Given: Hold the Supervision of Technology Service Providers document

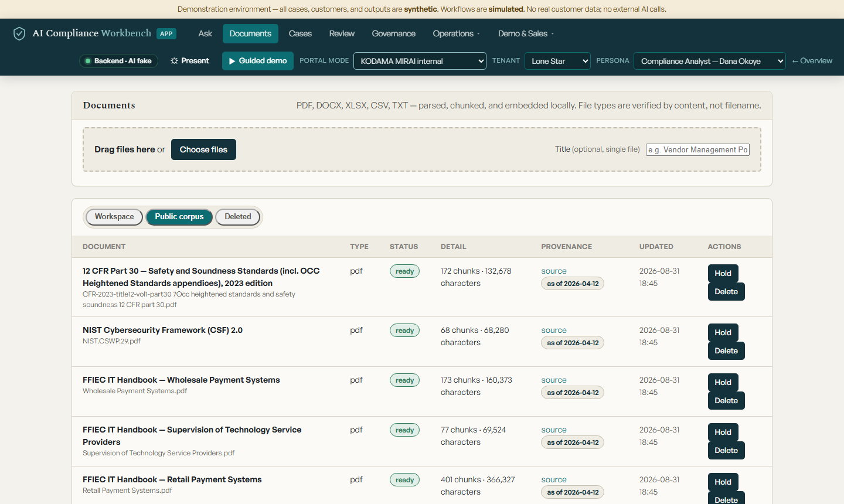Looking at the screenshot, I should (x=723, y=433).
